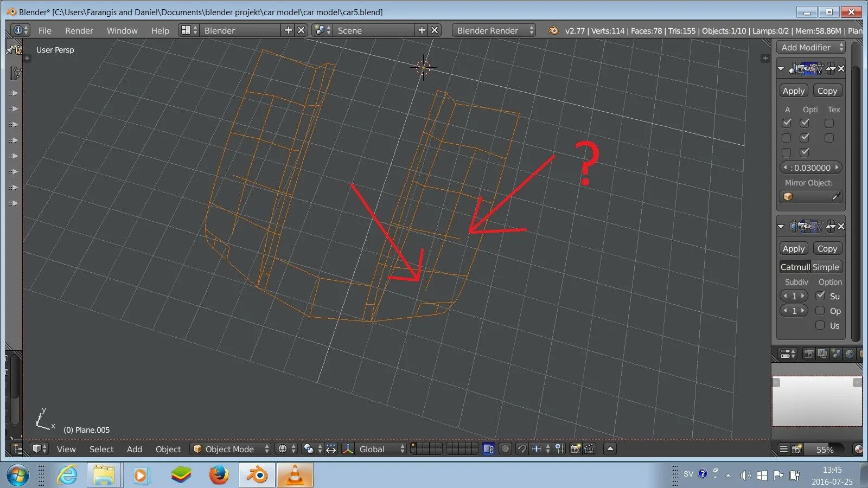The width and height of the screenshot is (868, 488).
Task: Open the screen layout browser icon
Action: (x=189, y=30)
